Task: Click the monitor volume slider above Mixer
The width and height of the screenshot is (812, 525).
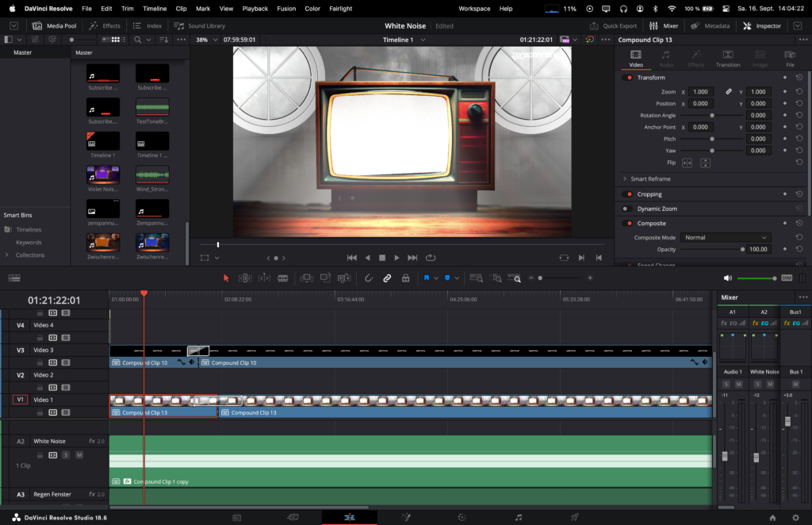Action: pyautogui.click(x=756, y=278)
